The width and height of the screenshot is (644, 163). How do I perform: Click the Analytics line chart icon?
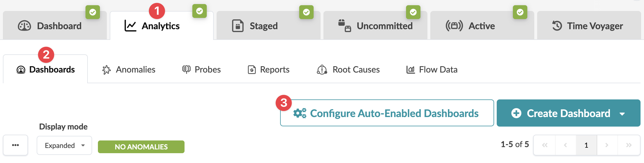(130, 26)
